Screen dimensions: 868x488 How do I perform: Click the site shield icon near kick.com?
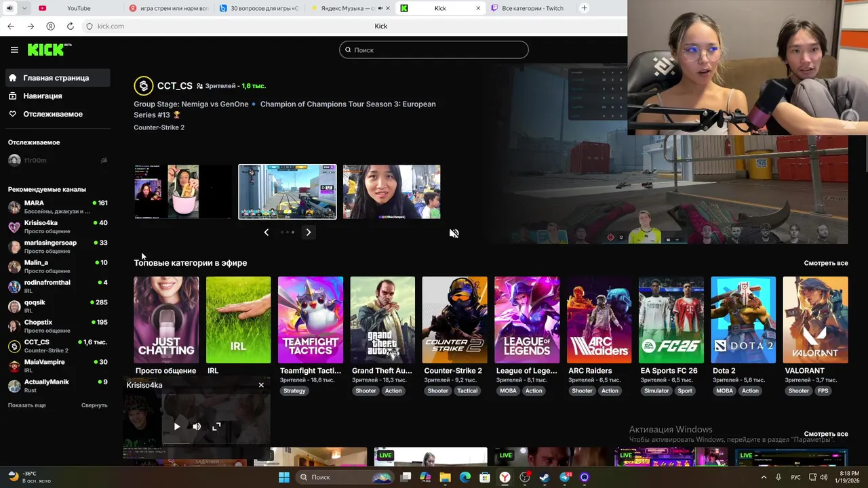click(89, 26)
